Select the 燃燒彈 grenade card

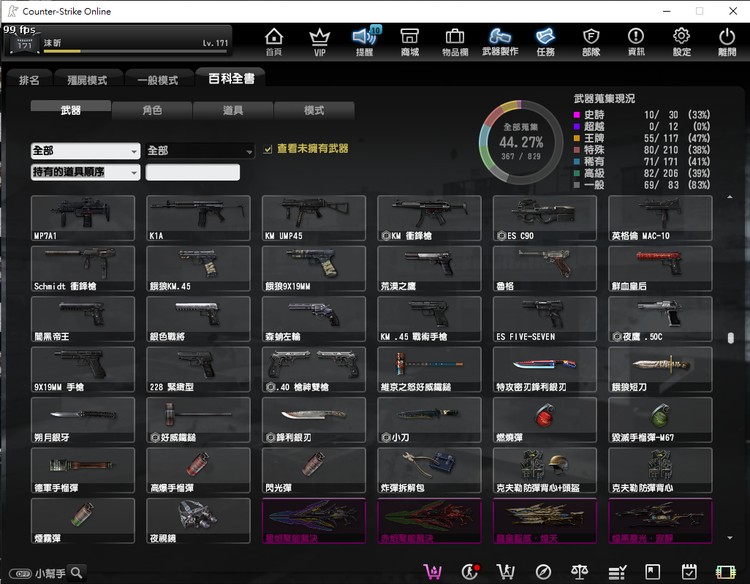(x=545, y=420)
